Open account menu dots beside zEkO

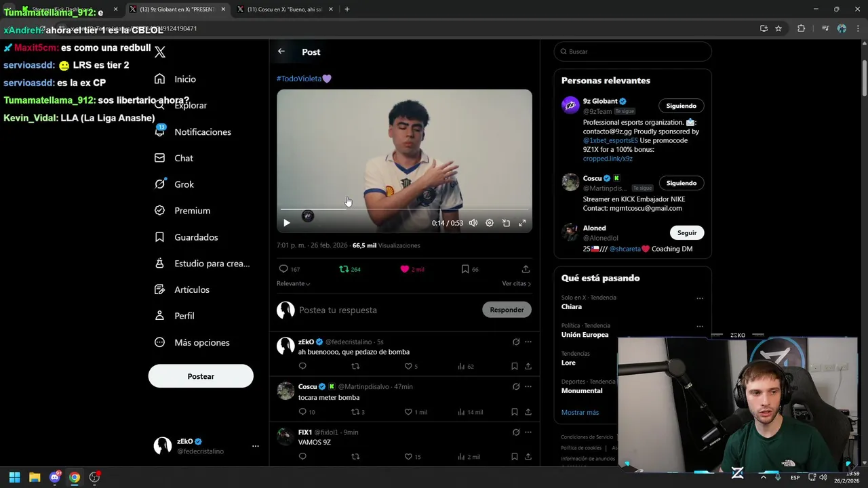click(256, 446)
